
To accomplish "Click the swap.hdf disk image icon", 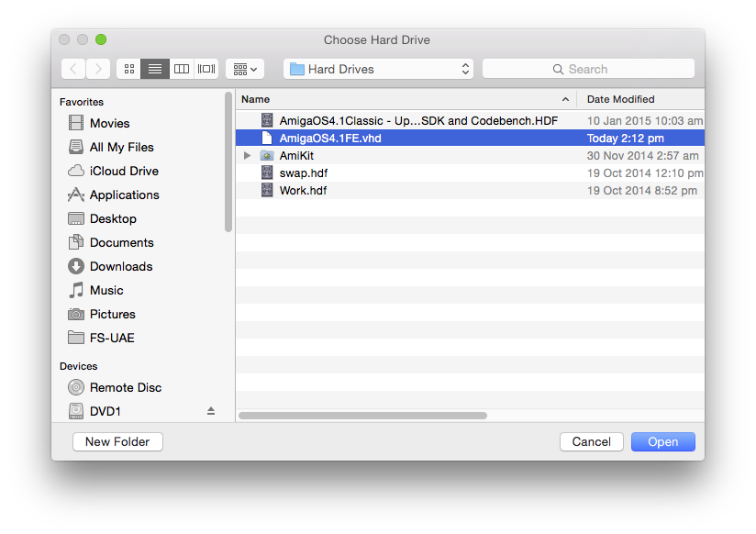I will click(267, 172).
